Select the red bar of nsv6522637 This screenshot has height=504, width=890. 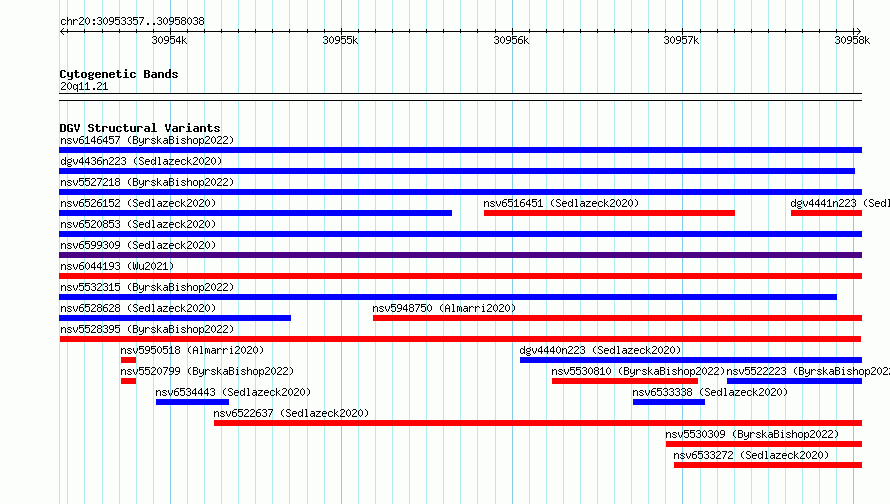point(538,423)
